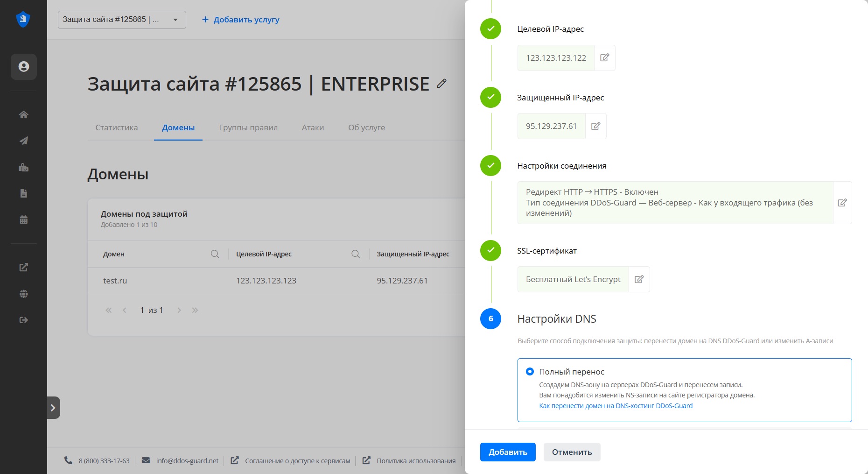The height and width of the screenshot is (474, 868).
Task: Edit the target IP 123.123.123.122
Action: tap(605, 57)
